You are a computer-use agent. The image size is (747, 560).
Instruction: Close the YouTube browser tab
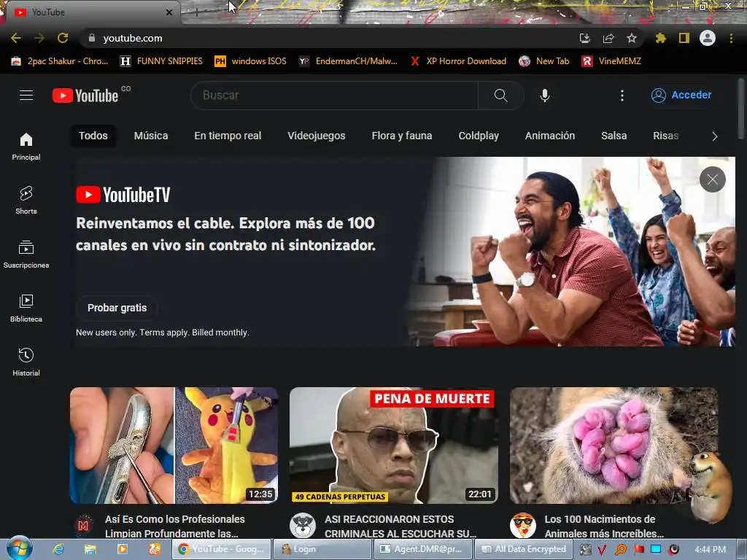pos(169,12)
